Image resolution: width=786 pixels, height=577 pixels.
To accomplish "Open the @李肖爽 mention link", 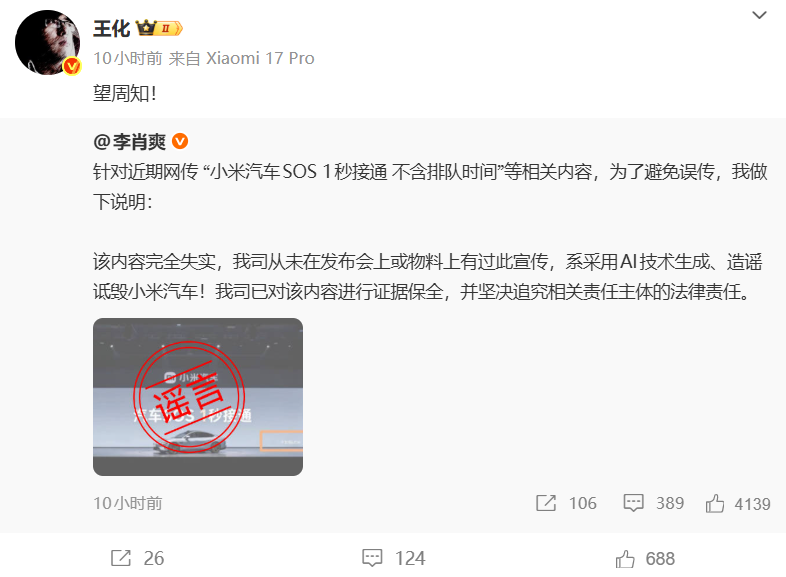I will tap(129, 142).
